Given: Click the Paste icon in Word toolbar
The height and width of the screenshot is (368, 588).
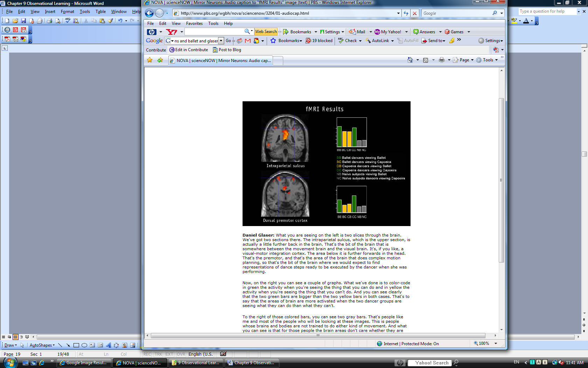Looking at the screenshot, I should click(102, 21).
